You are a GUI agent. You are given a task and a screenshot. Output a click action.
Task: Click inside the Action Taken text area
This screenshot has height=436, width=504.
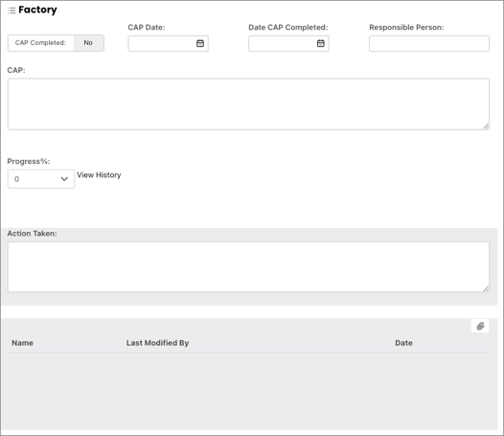(248, 267)
